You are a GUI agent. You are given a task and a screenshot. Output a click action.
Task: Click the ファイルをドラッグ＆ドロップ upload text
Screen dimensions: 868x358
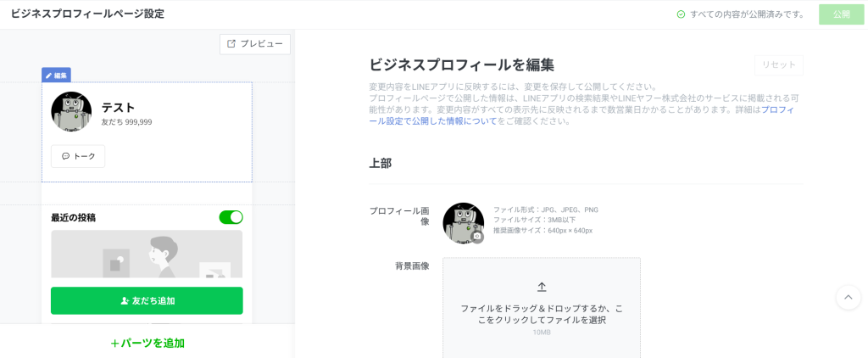[542, 314]
